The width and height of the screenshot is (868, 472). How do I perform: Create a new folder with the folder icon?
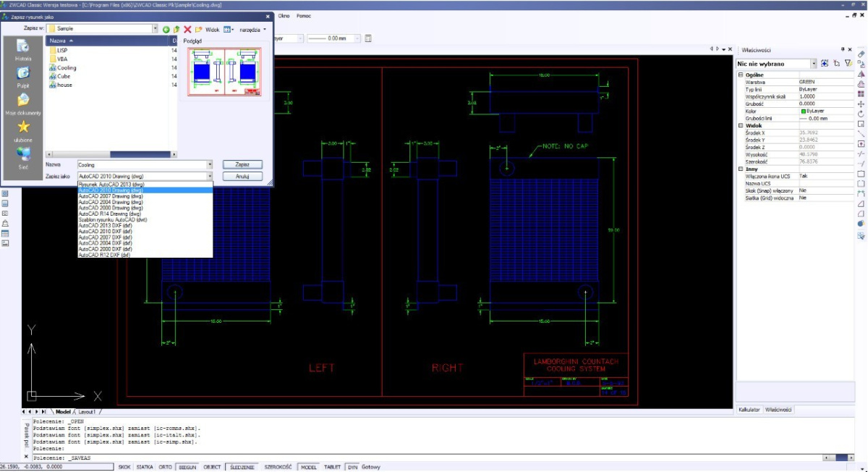[x=198, y=30]
